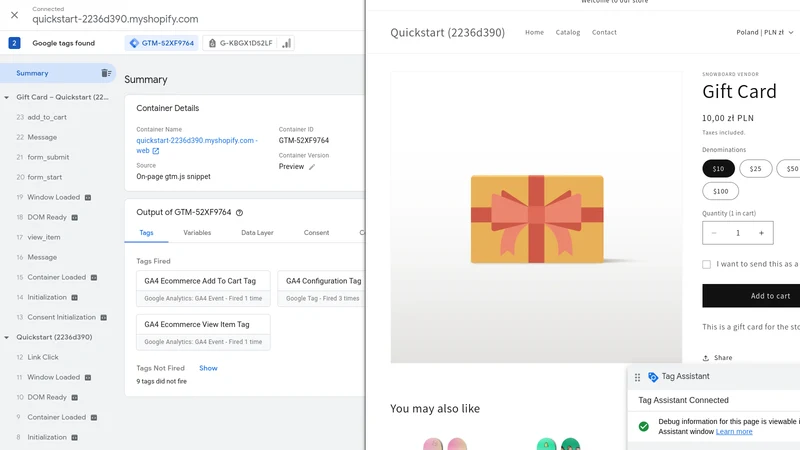The height and width of the screenshot is (450, 800).
Task: Click the icon next to event 18 DOM Ready
Action: [x=74, y=217]
